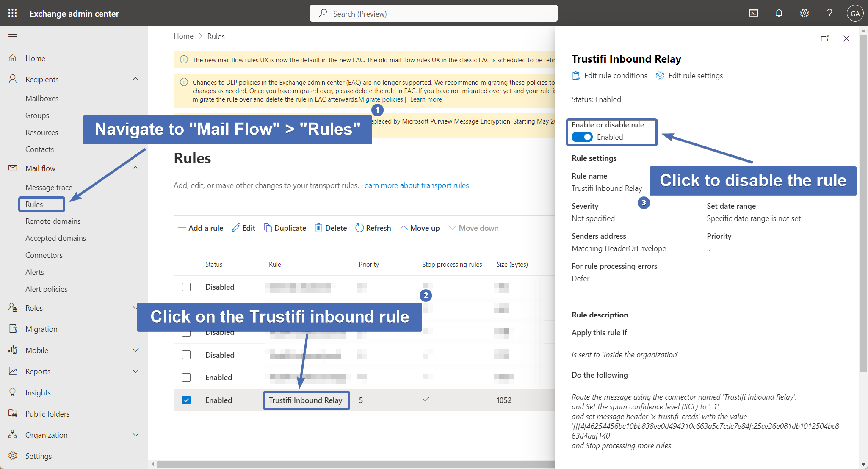The width and height of the screenshot is (868, 469).
Task: Open Learn more about transport rules link
Action: [x=415, y=185]
